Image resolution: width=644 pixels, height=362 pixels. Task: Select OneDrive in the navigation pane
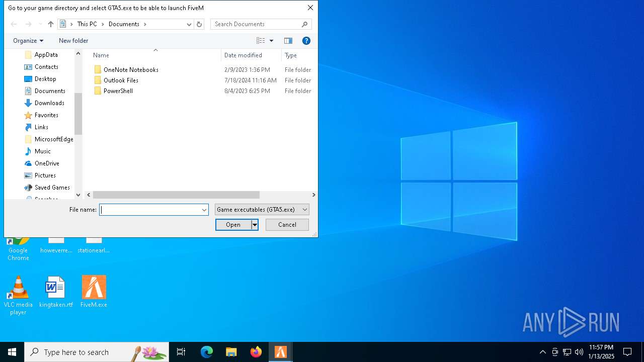[47, 163]
